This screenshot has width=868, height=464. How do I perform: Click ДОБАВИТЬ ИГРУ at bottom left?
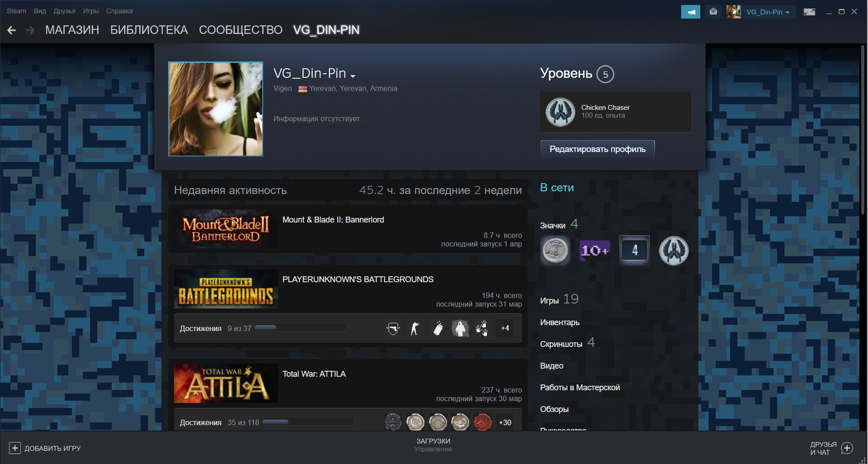coord(52,448)
